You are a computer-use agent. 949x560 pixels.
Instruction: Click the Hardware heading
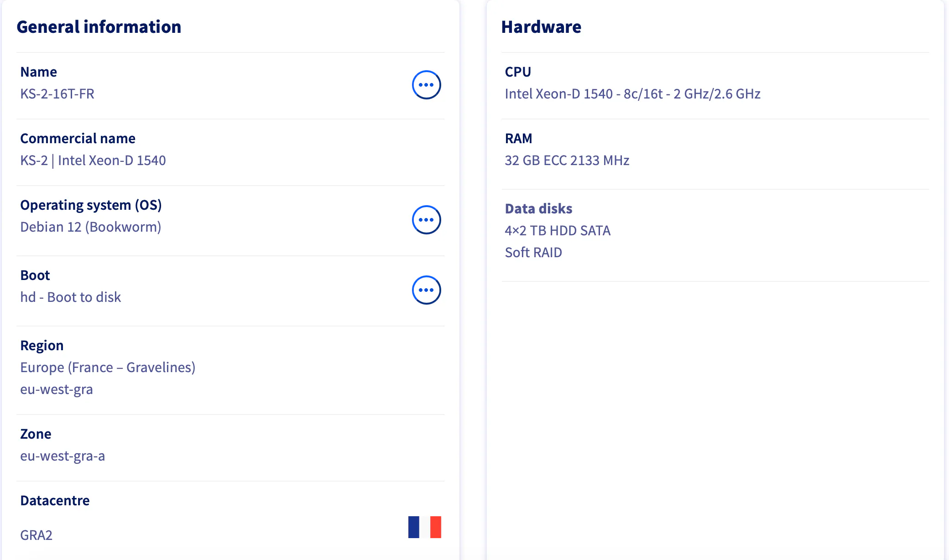tap(541, 27)
